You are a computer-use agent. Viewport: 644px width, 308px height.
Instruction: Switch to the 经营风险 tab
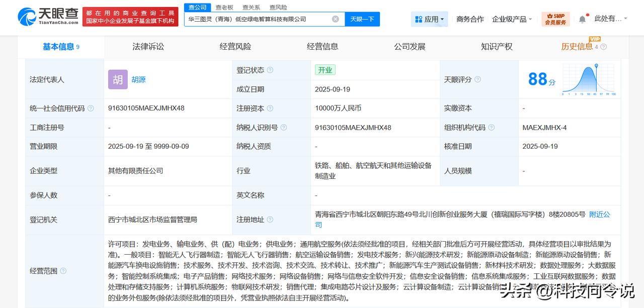235,47
